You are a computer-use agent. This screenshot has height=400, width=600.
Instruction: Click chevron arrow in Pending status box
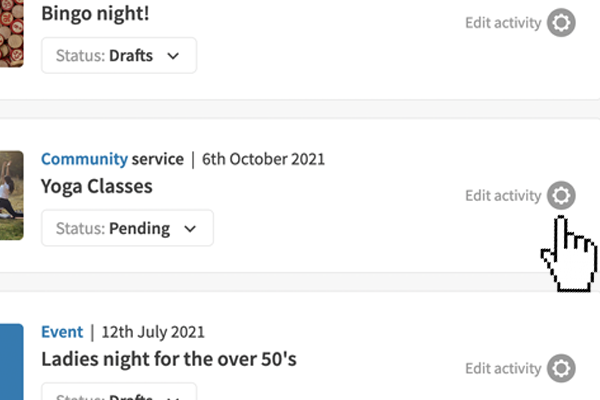[190, 228]
